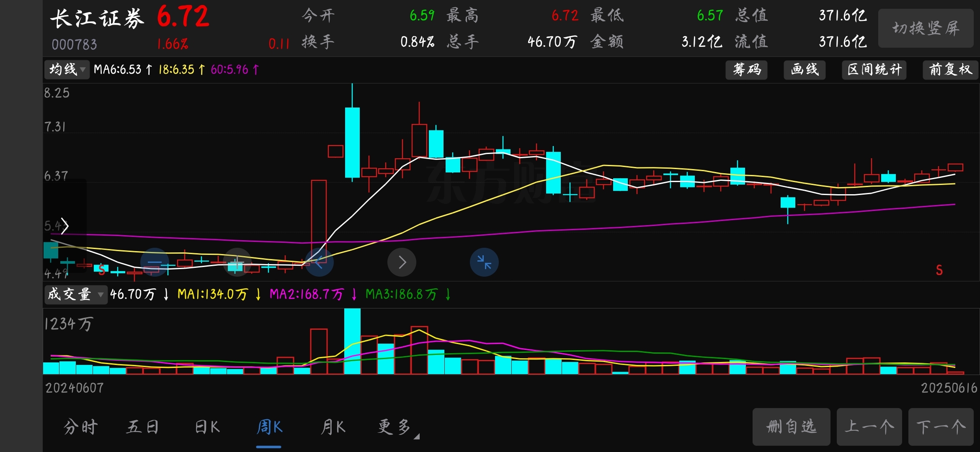Go to the next stock with 下一个
Screen dimensions: 980x452
(941, 427)
